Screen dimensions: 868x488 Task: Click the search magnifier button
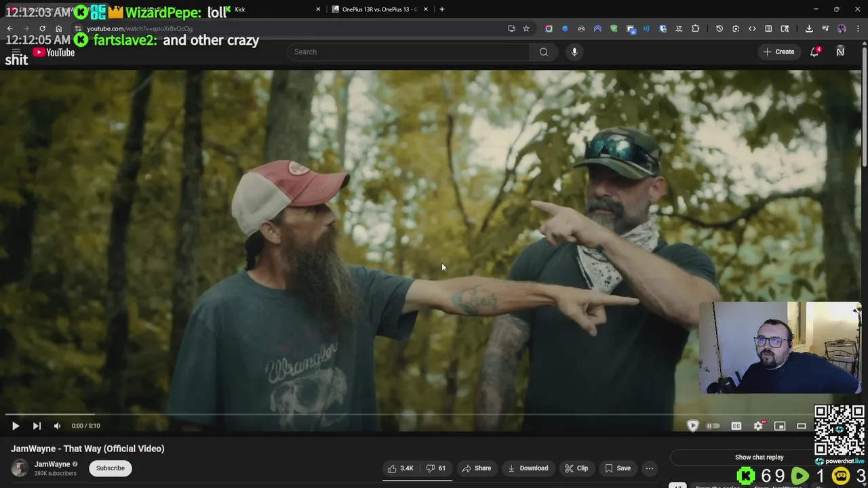click(544, 52)
